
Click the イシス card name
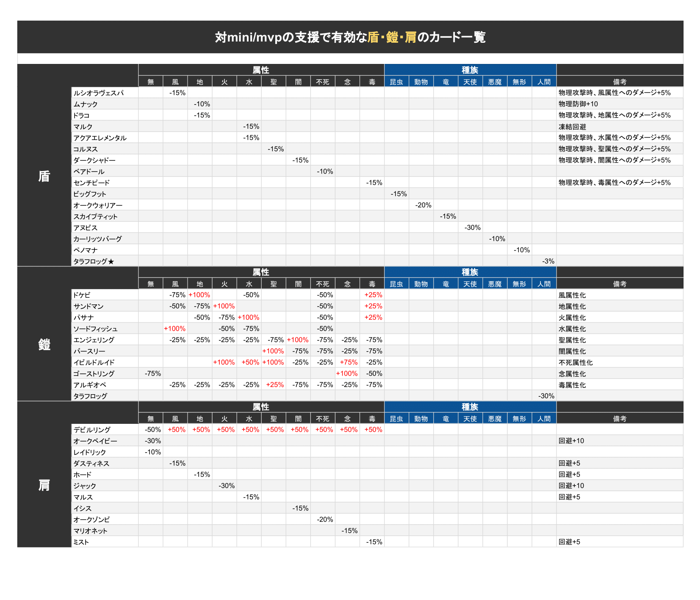pyautogui.click(x=82, y=508)
